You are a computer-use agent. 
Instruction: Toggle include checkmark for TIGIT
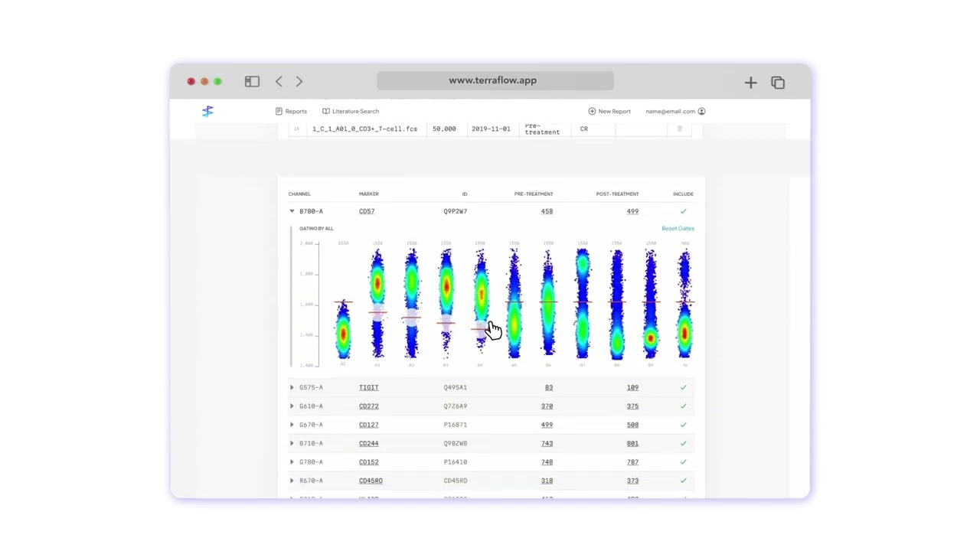[x=683, y=387]
